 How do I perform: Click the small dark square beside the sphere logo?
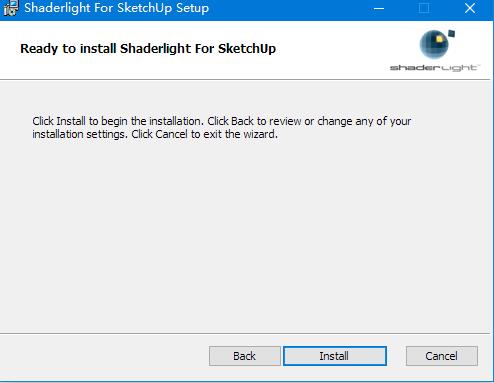(452, 33)
